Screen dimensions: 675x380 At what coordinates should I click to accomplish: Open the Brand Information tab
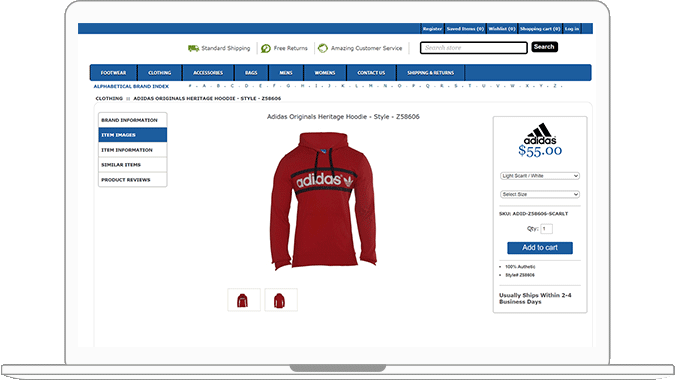coord(133,120)
